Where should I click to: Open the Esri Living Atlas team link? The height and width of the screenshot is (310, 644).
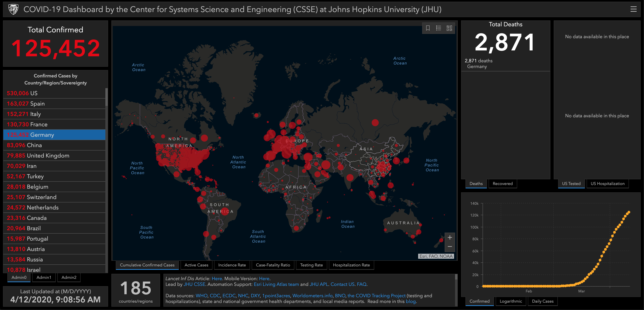coord(276,284)
